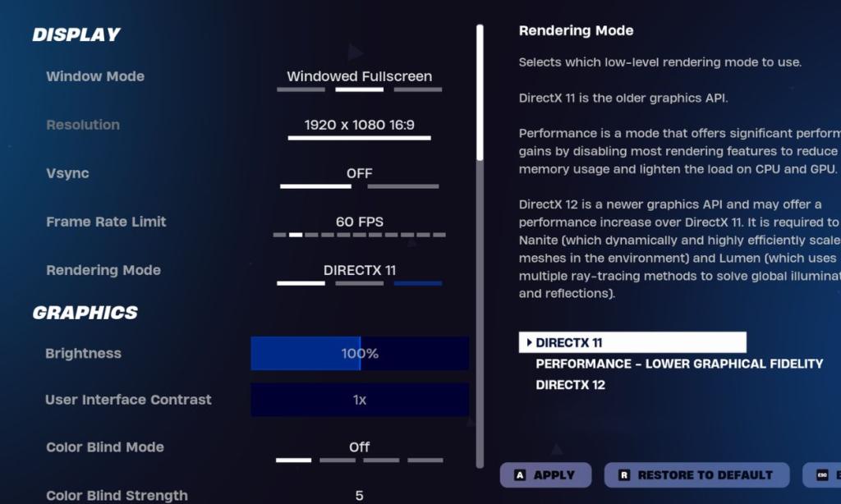Choose Performance – Lower Graphical Fidelity option
Screen dimensions: 841x504
[678, 364]
